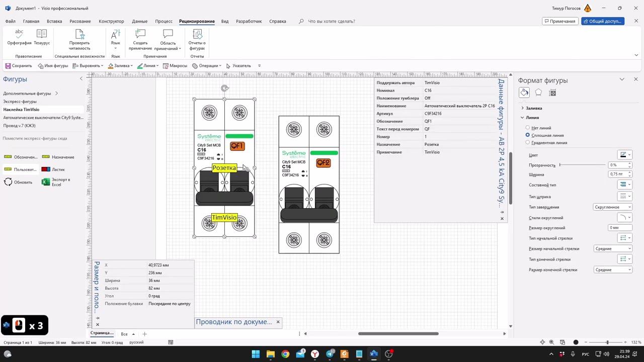
Task: Click the Макросы toolbar button
Action: click(175, 66)
